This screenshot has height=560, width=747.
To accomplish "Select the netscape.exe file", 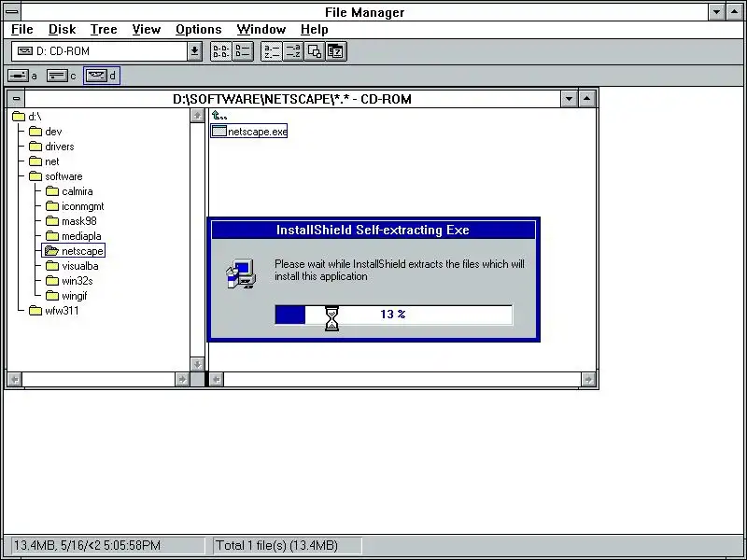I will pyautogui.click(x=249, y=132).
